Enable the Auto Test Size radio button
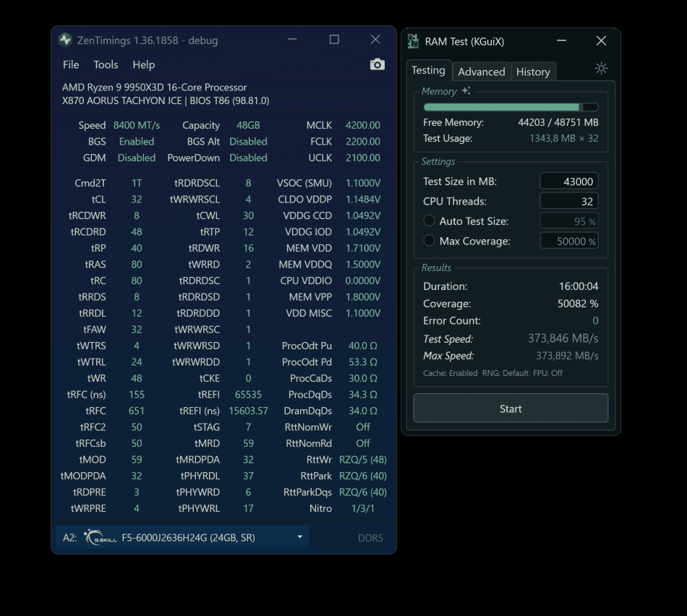Viewport: 687px width, 616px height. click(429, 221)
